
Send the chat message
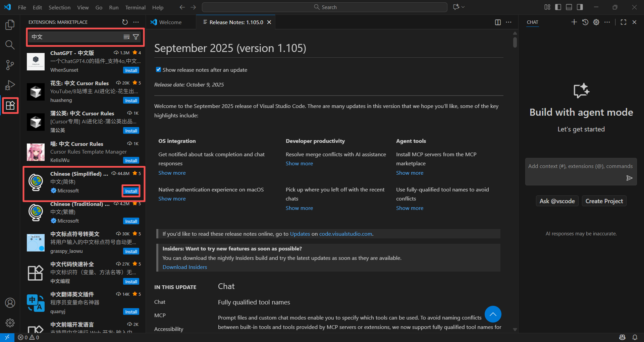pos(630,178)
